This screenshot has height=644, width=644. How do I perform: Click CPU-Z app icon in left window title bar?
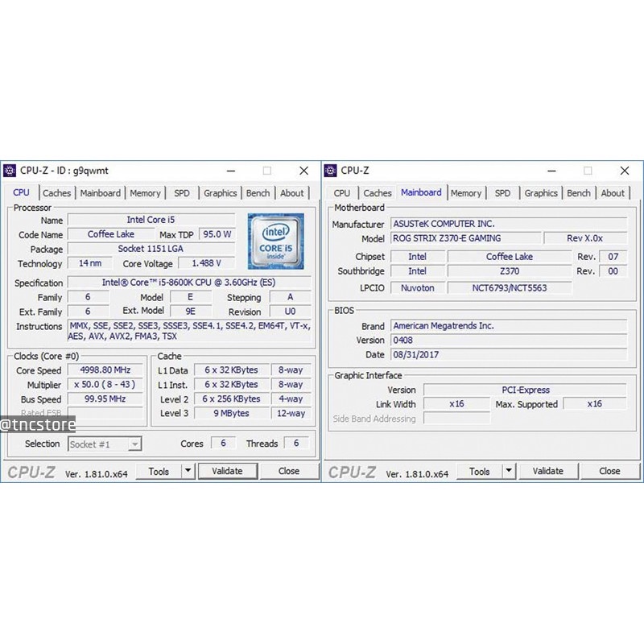[x=9, y=171]
